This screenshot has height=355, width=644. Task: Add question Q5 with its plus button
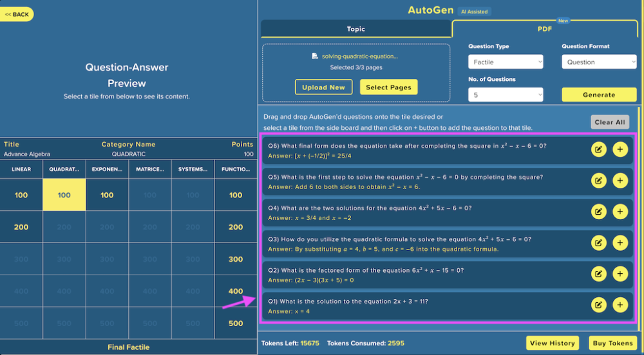(x=620, y=181)
